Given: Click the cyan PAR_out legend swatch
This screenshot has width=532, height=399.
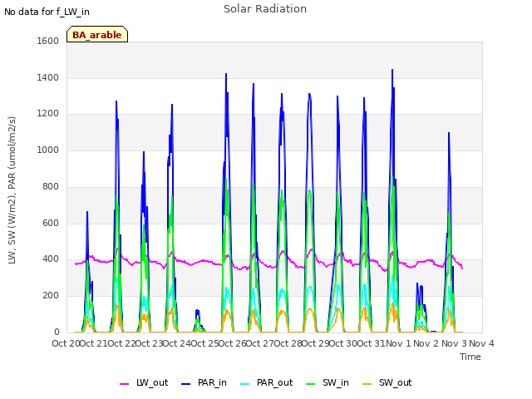Looking at the screenshot, I should pos(245,384).
